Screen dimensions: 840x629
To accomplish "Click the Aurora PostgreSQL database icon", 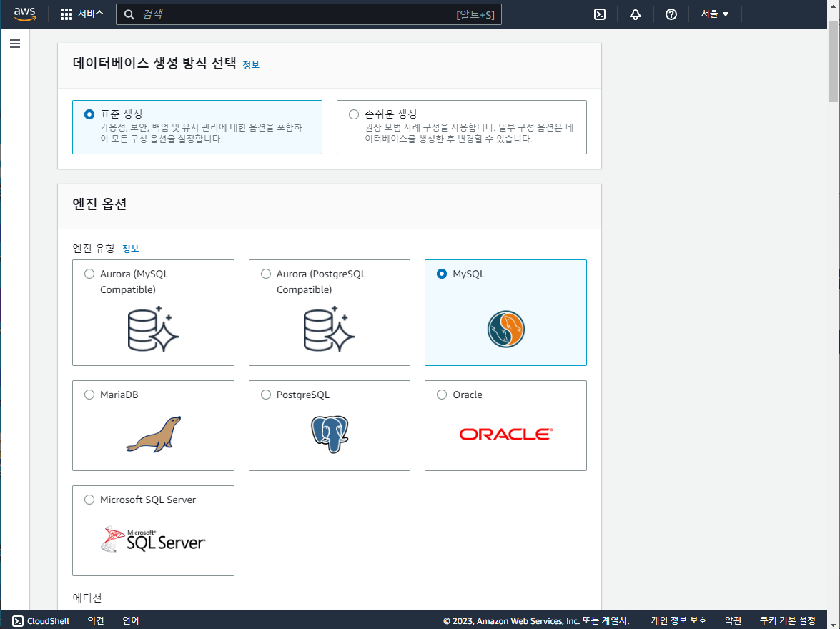I will tap(329, 329).
